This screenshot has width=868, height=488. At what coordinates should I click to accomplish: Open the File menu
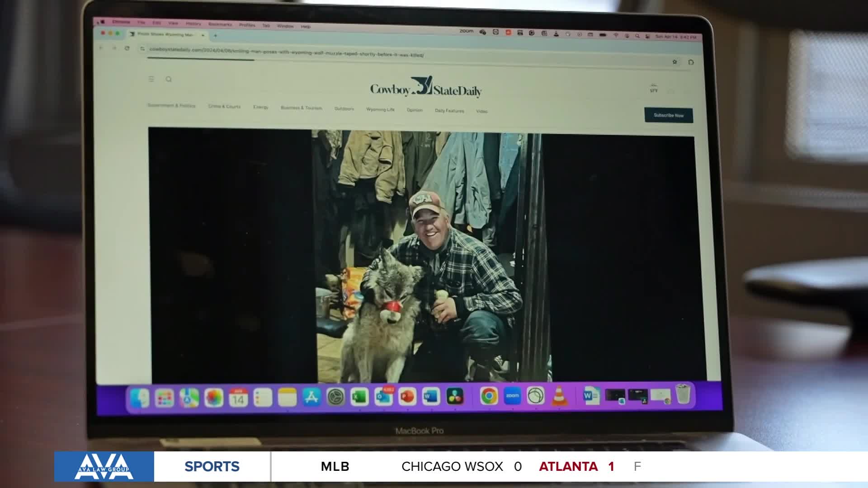click(141, 22)
